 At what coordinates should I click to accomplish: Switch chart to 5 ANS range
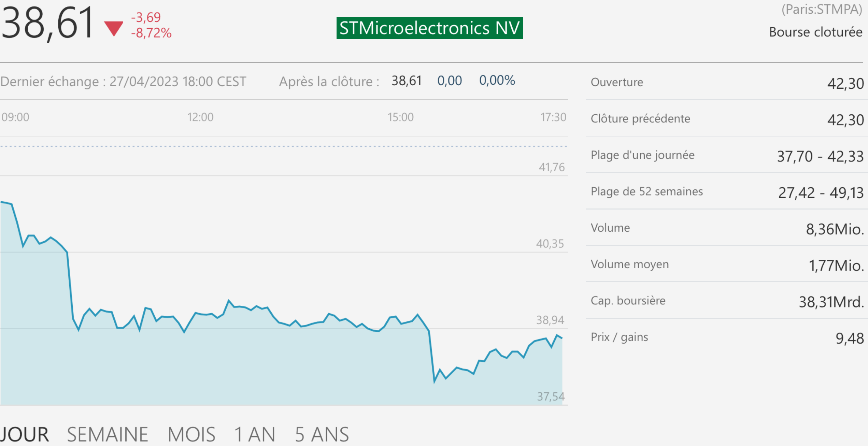click(322, 434)
